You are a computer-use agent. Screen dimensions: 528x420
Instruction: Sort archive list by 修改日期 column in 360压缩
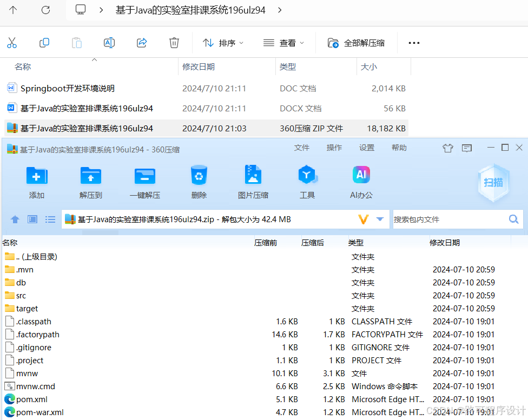coord(445,243)
